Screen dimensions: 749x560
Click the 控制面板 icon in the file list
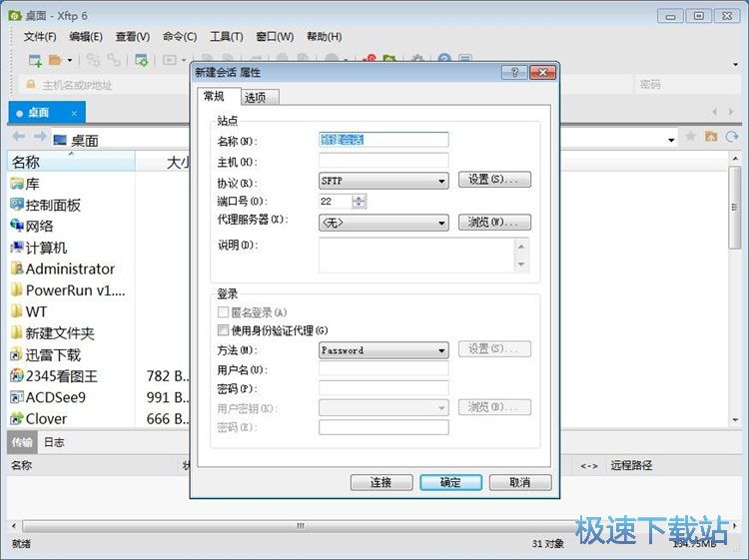(17, 205)
